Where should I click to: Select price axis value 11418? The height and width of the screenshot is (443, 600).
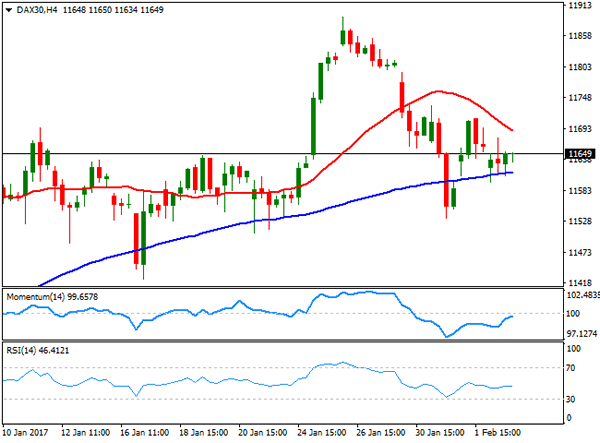click(x=580, y=283)
